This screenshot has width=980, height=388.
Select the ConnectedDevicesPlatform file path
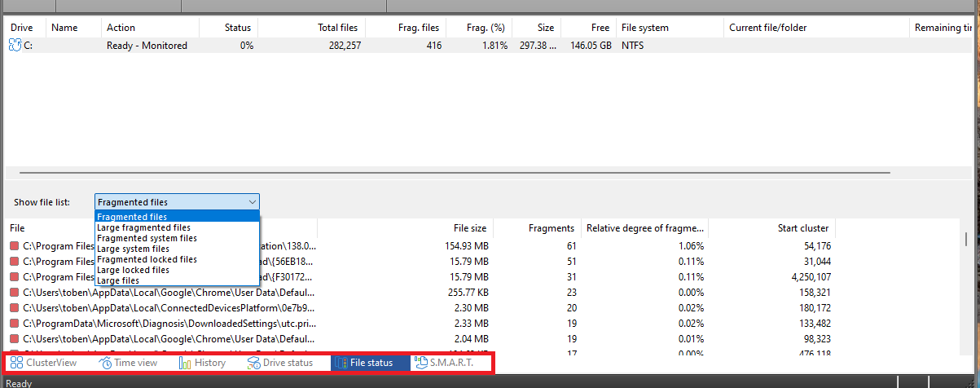169,308
